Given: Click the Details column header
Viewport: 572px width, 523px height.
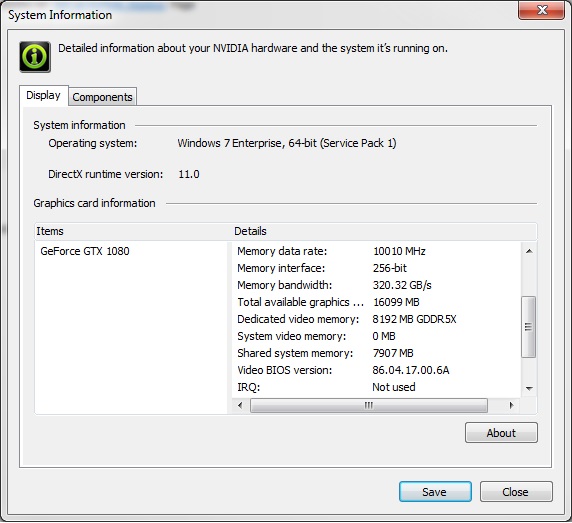Looking at the screenshot, I should tap(384, 231).
